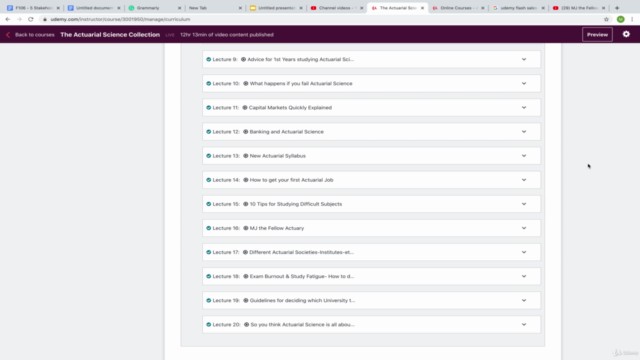Select '10 Tips for Studying Difficult Subjects' title
The width and height of the screenshot is (640, 360).
click(296, 204)
